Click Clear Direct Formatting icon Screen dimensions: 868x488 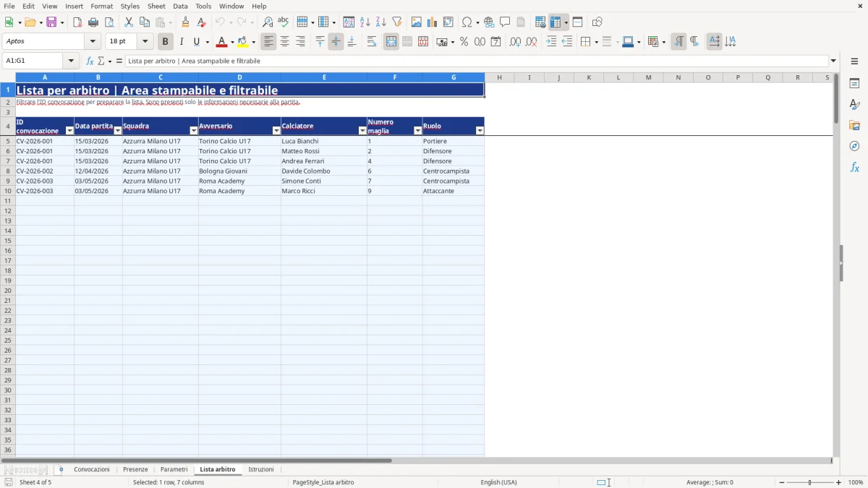tap(202, 22)
